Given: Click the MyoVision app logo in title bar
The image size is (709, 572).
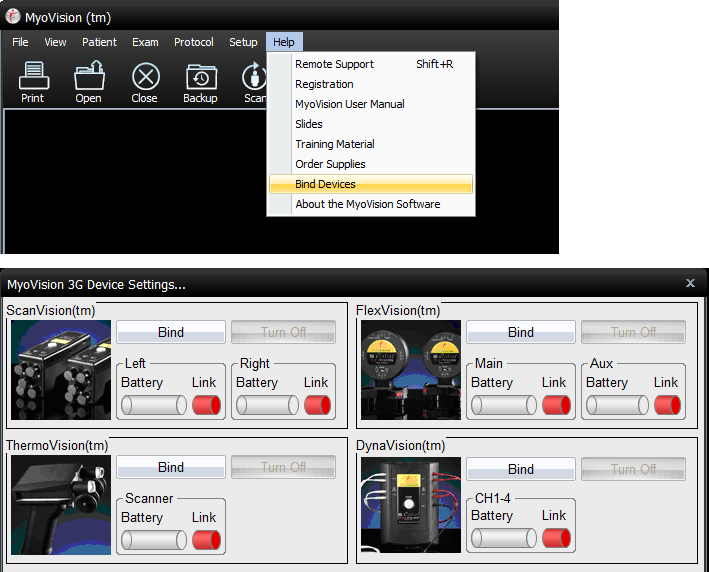Looking at the screenshot, I should pos(13,16).
